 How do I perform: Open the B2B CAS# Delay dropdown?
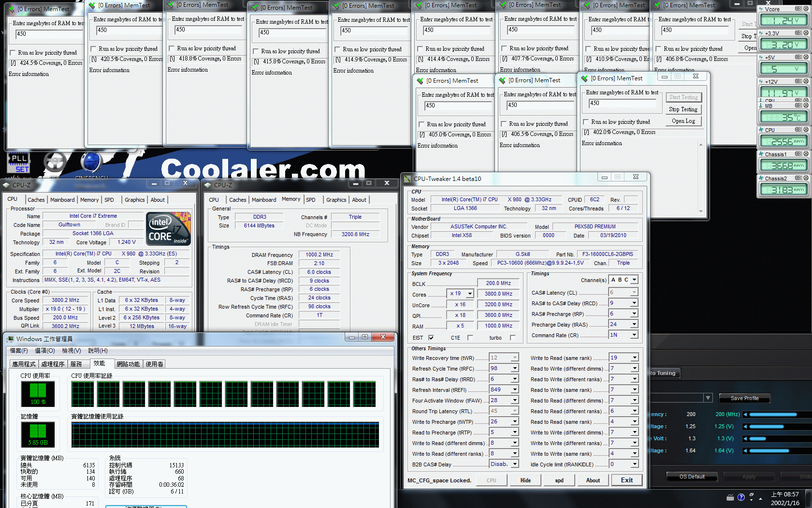(x=515, y=464)
